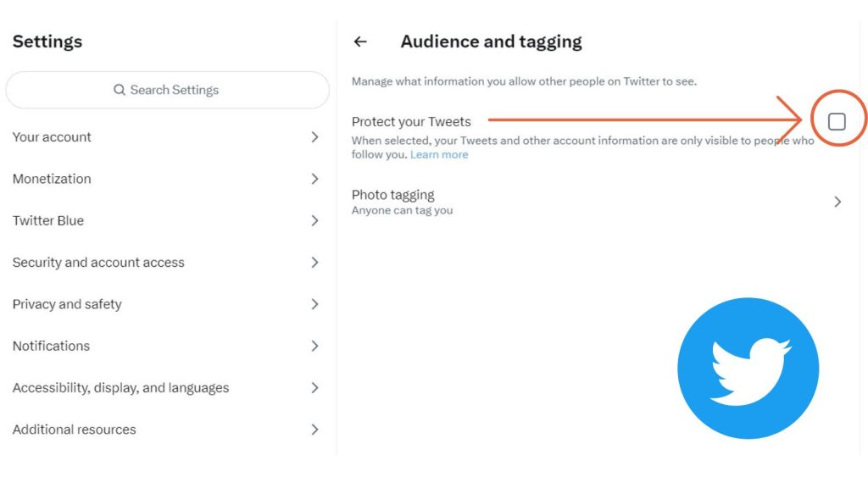This screenshot has height=488, width=868.
Task: Click the blue Twitter bird logo
Action: pyautogui.click(x=748, y=369)
